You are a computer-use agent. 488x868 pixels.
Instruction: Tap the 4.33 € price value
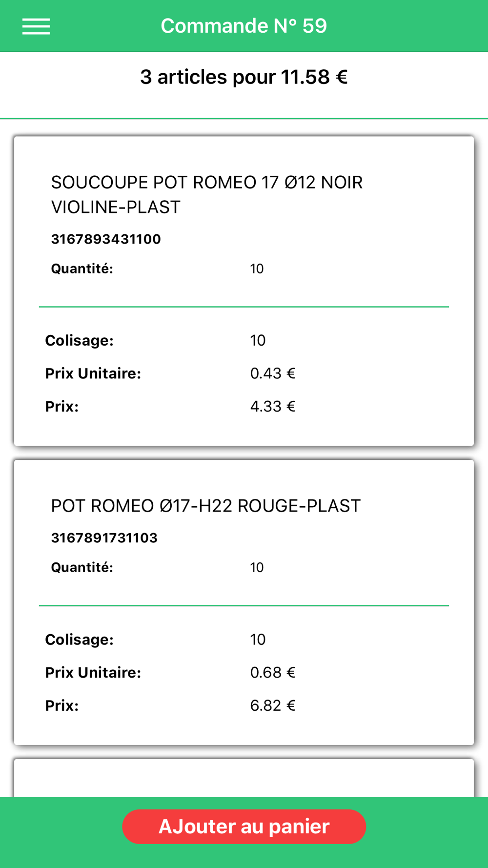coord(273,406)
